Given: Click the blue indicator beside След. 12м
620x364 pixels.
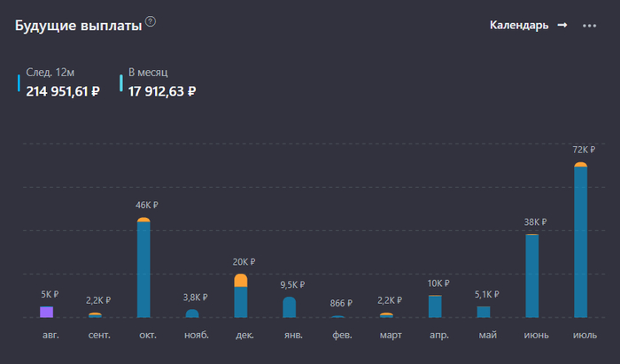Looking at the screenshot, I should click(x=19, y=82).
